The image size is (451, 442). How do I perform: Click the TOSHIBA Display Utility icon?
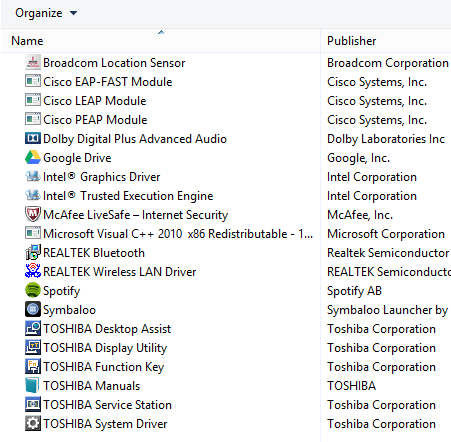coord(33,347)
